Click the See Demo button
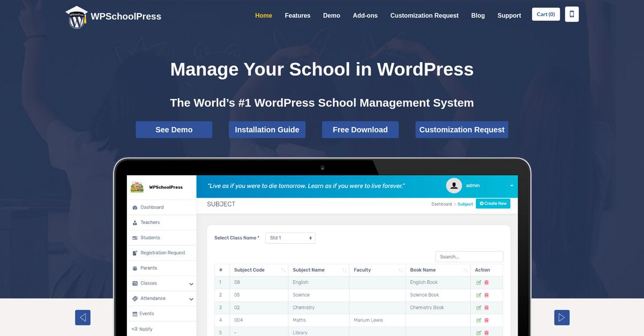The height and width of the screenshot is (336, 644). pyautogui.click(x=174, y=130)
